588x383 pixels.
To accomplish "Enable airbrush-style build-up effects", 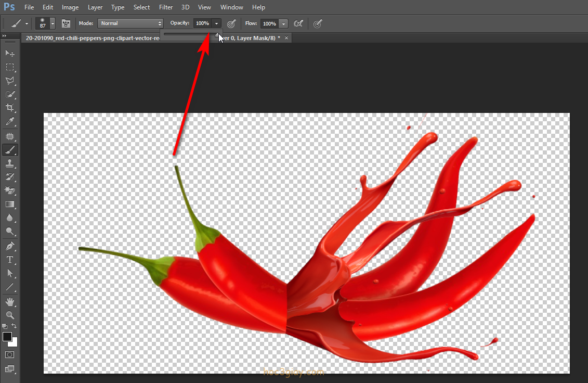I will pyautogui.click(x=298, y=23).
